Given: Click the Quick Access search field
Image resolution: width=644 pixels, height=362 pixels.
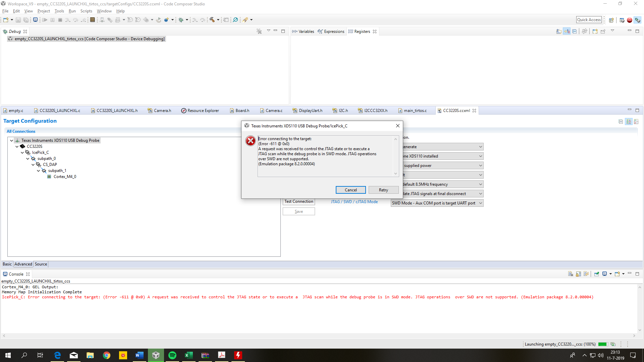Looking at the screenshot, I should (589, 20).
